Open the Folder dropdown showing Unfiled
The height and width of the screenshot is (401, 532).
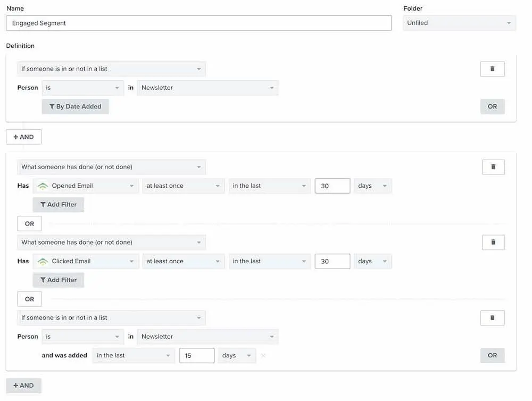pyautogui.click(x=459, y=23)
